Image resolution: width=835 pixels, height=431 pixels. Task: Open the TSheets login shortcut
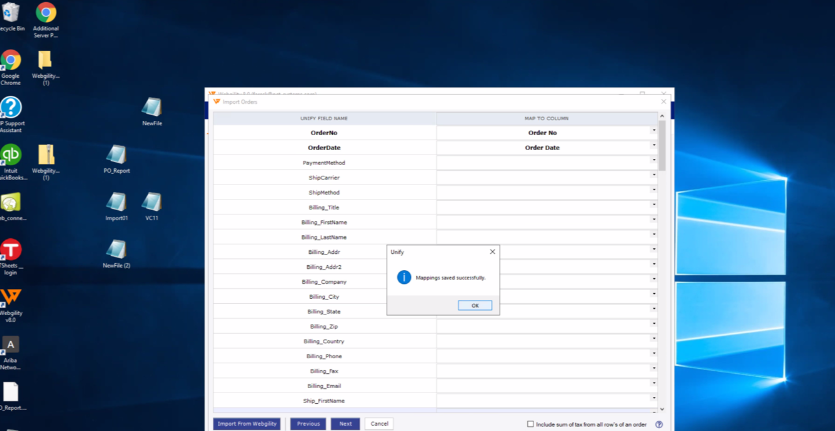pyautogui.click(x=11, y=250)
